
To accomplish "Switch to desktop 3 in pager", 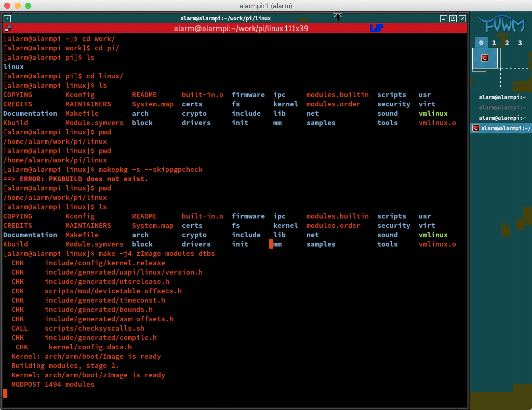I will point(520,43).
